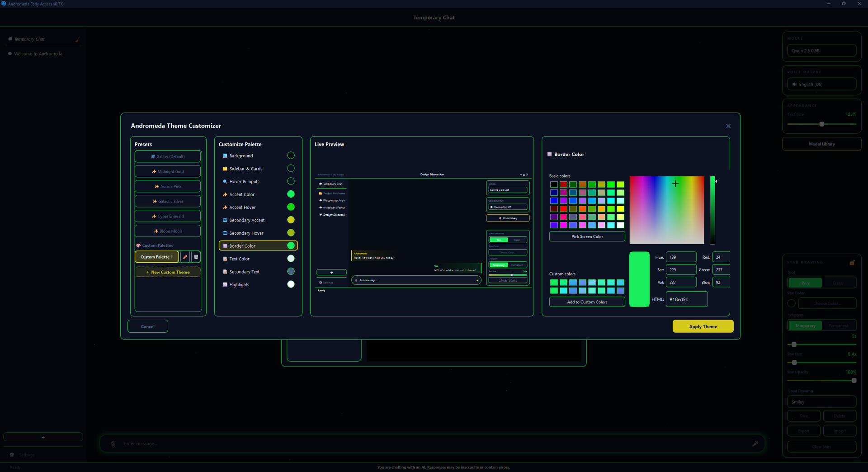Click Pick Screen Color button
This screenshot has width=868, height=472.
[587, 236]
